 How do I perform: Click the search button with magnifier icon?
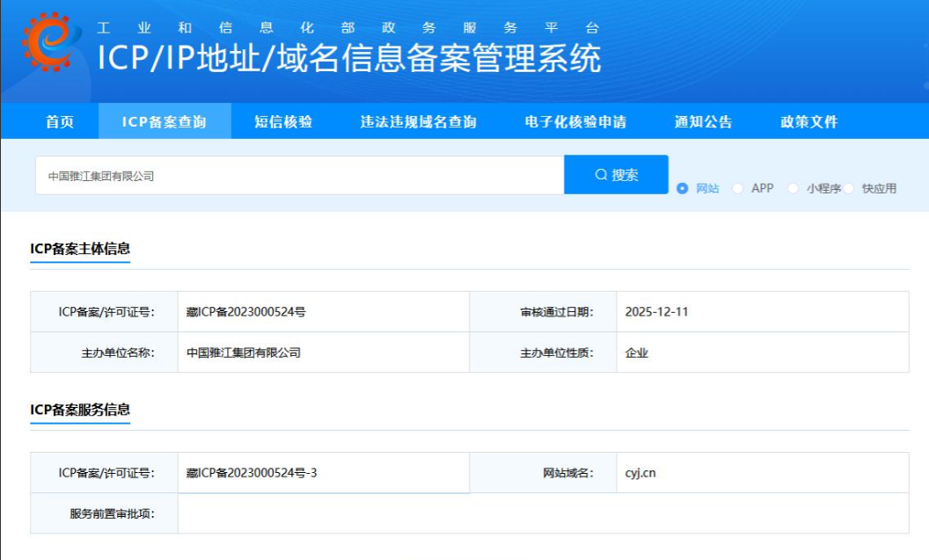[616, 175]
